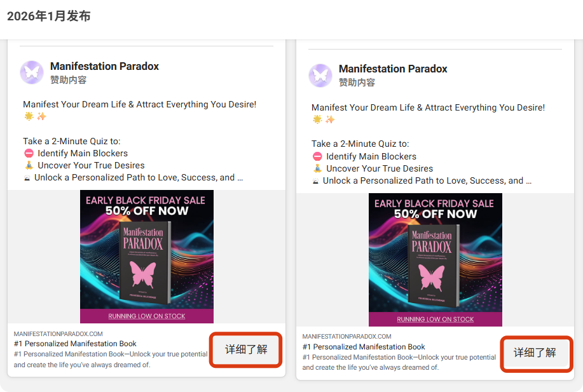This screenshot has height=392, width=583.
Task: Click MANIFESTATIONPARADOX.COM domain in left ad
Action: (58, 334)
